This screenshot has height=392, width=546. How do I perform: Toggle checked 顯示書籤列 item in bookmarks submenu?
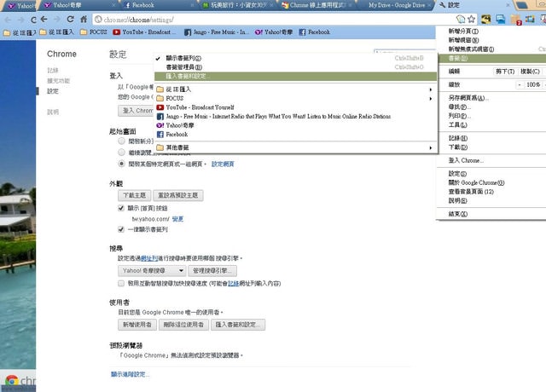295,58
